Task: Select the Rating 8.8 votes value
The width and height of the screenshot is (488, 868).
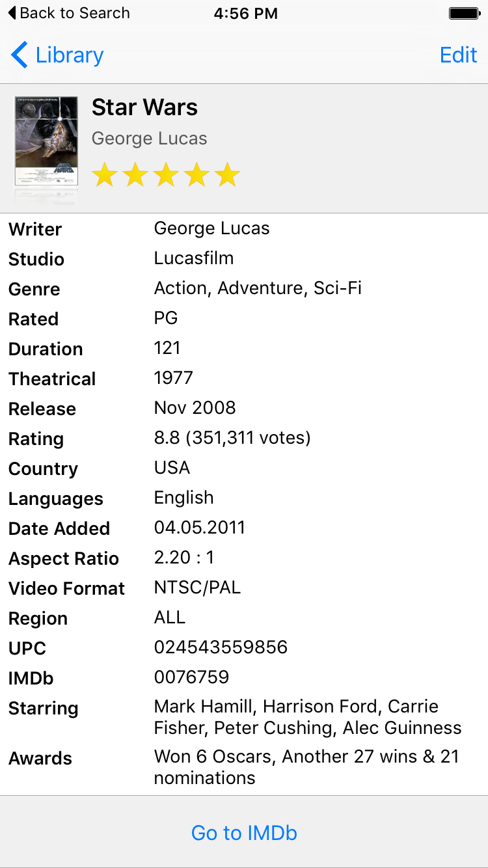Action: [x=232, y=438]
